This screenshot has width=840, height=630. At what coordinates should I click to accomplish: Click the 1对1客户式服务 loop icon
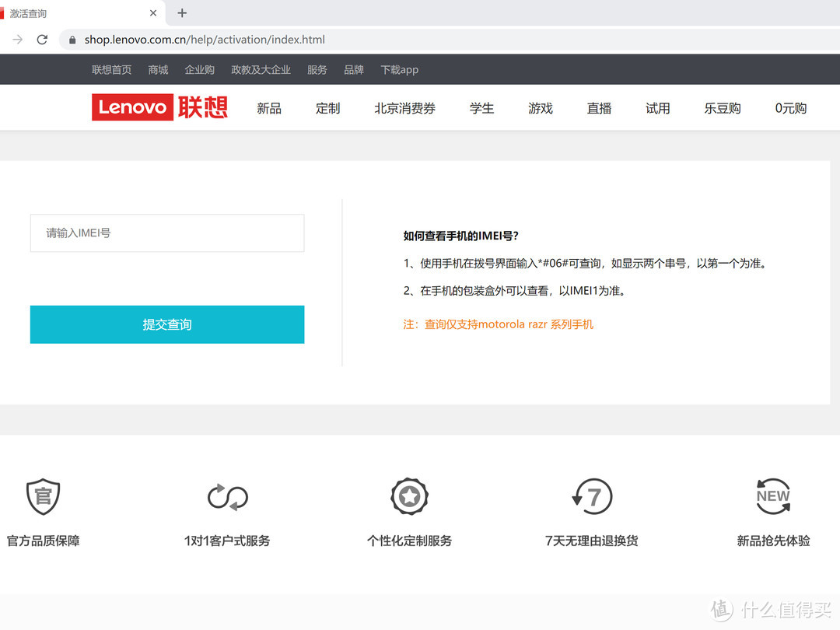tap(227, 496)
